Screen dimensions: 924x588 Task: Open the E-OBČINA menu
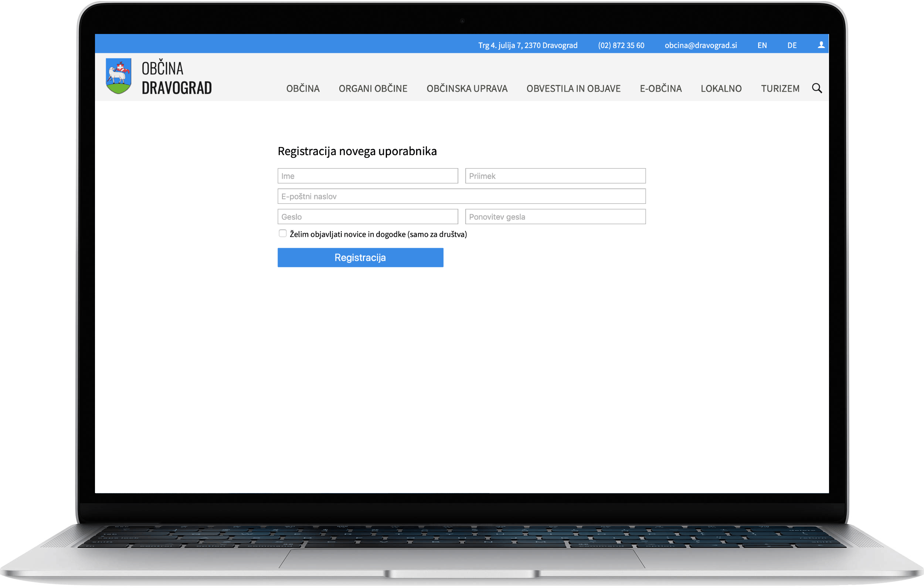click(x=660, y=89)
